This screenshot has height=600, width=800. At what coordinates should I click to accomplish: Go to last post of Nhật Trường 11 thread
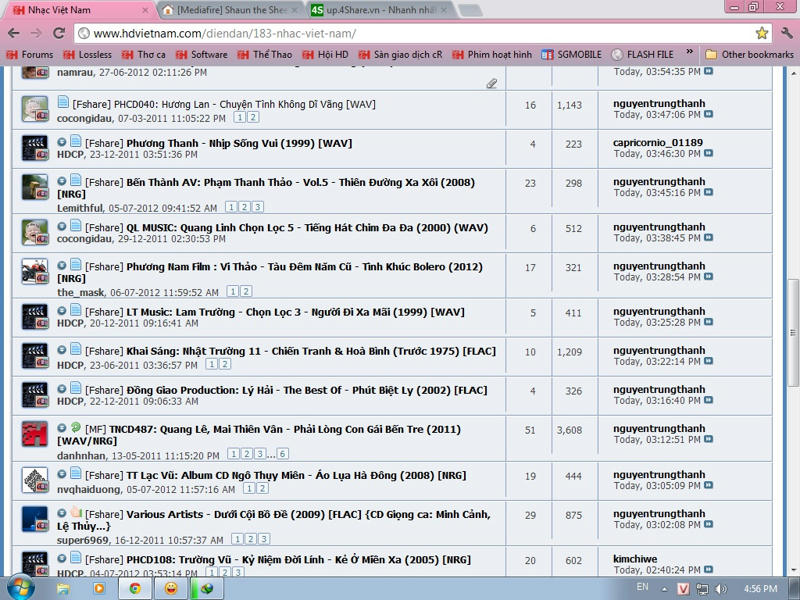tap(709, 361)
